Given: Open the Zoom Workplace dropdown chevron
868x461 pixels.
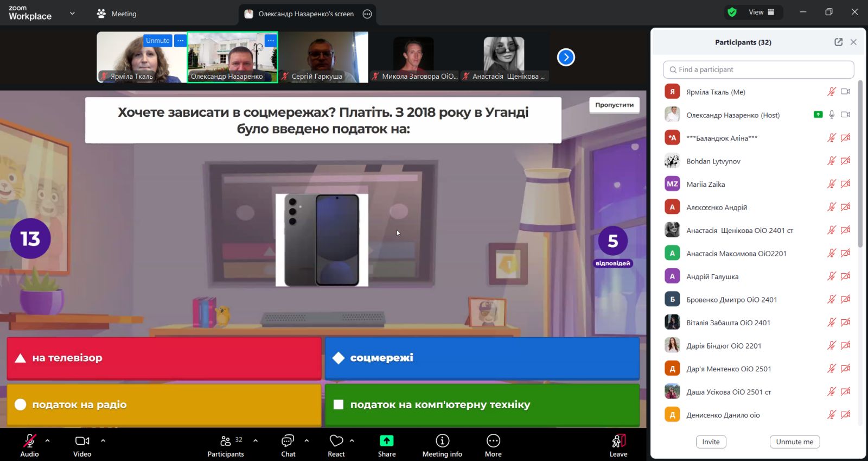Looking at the screenshot, I should 72,14.
